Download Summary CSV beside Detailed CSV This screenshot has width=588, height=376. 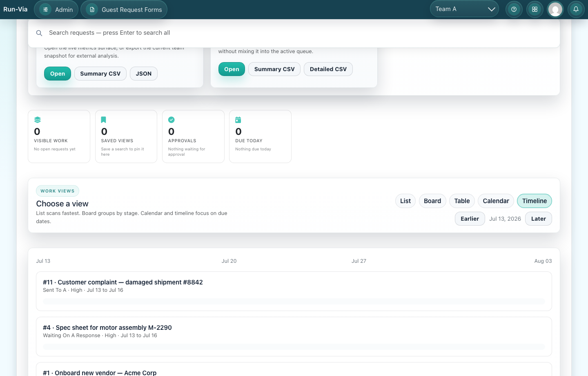click(x=274, y=69)
